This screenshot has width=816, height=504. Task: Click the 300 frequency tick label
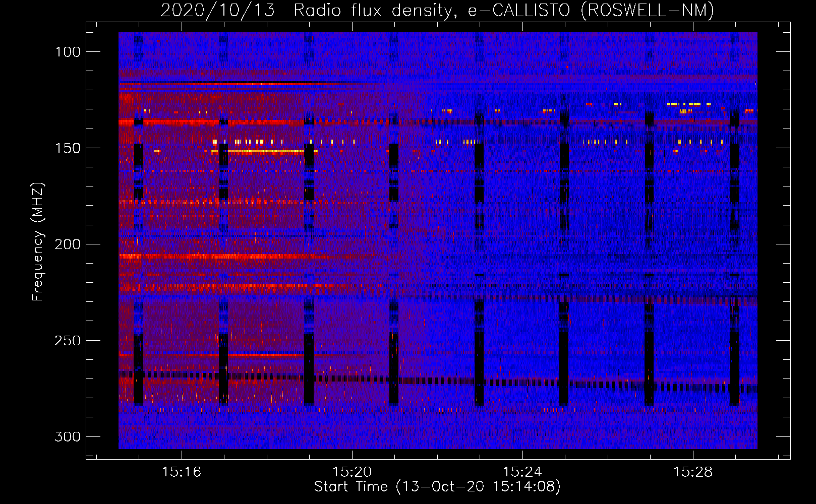pos(67,436)
